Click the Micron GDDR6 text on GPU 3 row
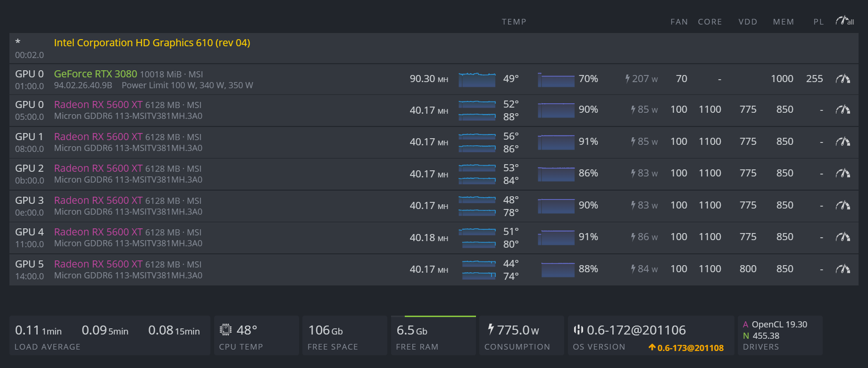868x368 pixels. click(x=128, y=212)
